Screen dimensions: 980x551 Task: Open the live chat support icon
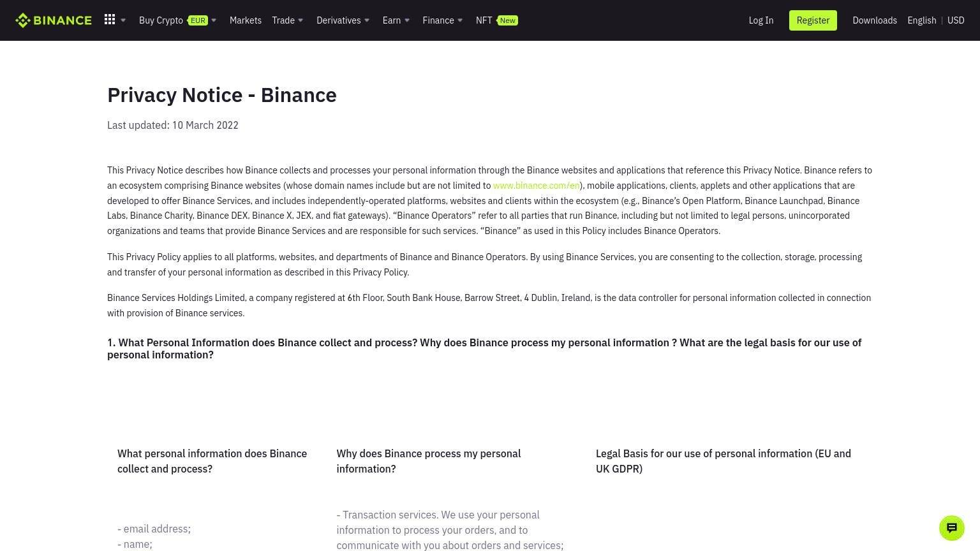952,528
